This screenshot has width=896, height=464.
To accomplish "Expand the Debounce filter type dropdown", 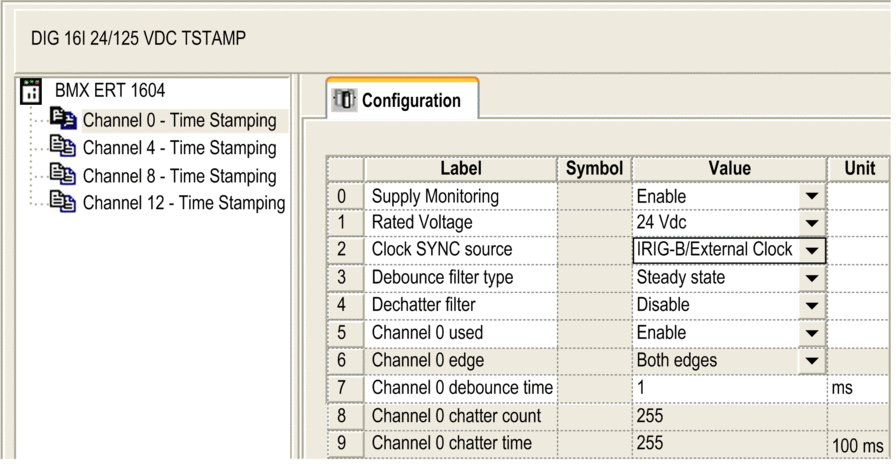I will tap(811, 278).
